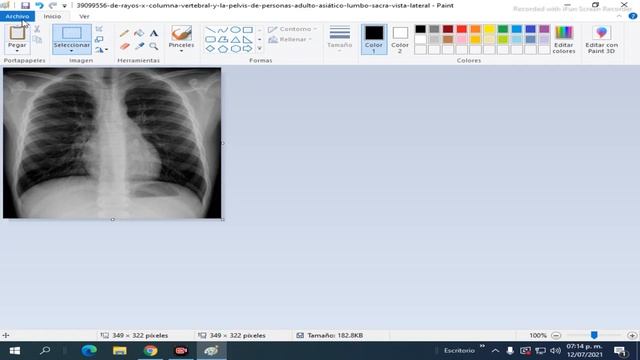Viewport: 640px width, 360px height.
Task: Expand the Seleccionar options arrow
Action: 71,51
